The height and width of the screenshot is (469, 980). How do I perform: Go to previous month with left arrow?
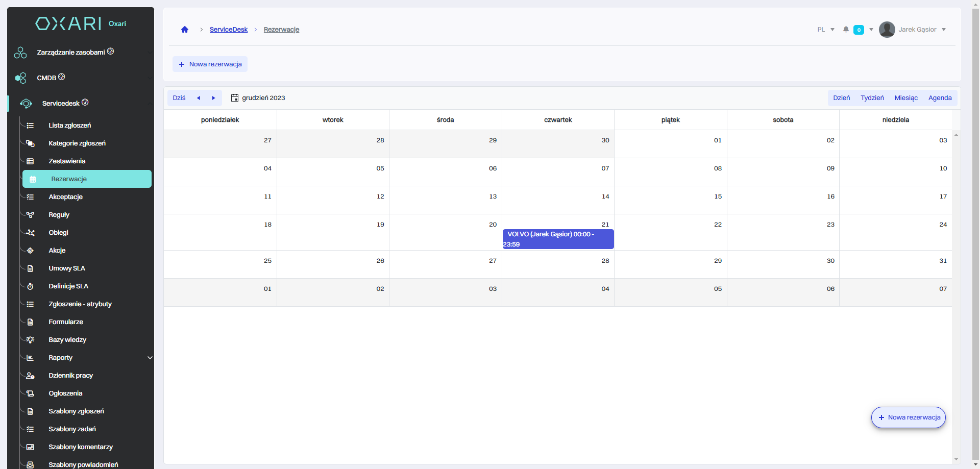tap(199, 98)
